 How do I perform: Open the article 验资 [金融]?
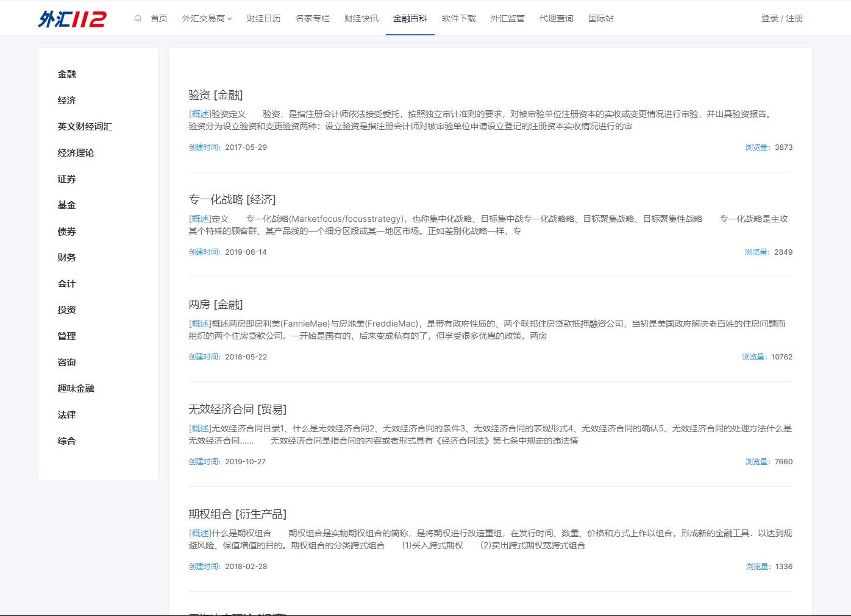215,94
